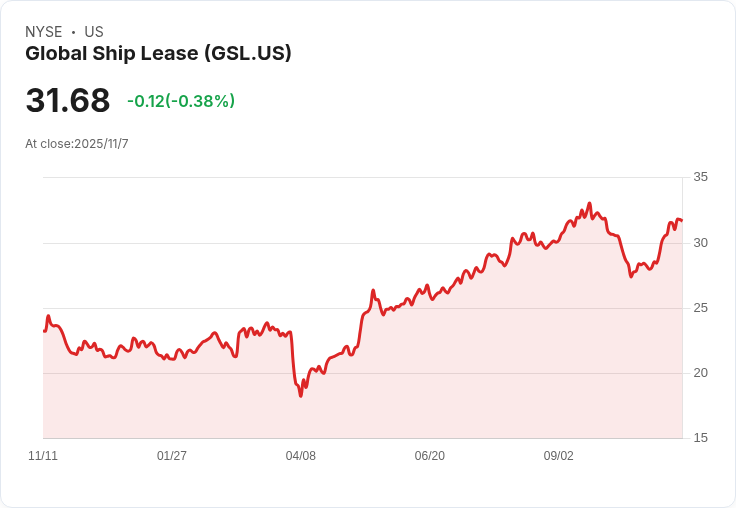This screenshot has width=736, height=508.
Task: Select the 06/20 date on the time axis
Action: pyautogui.click(x=430, y=456)
